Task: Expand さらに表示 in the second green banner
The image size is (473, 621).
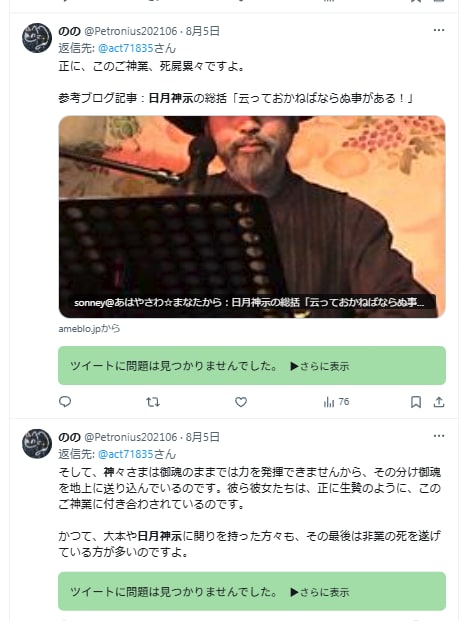Action: coord(320,592)
